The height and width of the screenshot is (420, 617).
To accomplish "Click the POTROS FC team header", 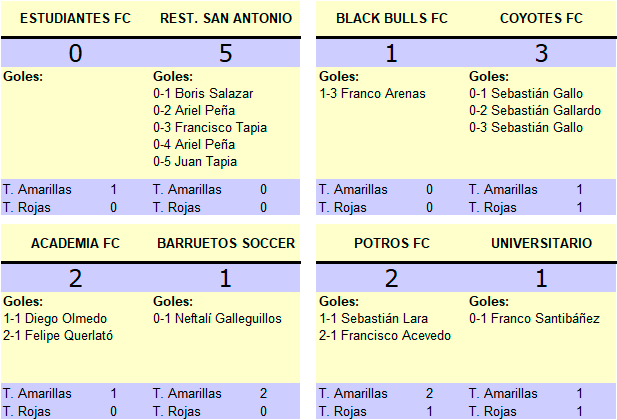I will 391,243.
